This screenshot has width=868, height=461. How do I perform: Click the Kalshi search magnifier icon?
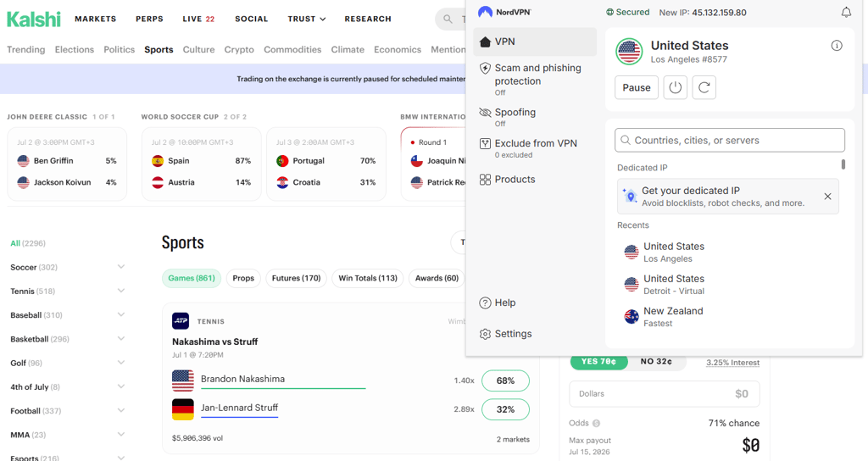point(448,19)
